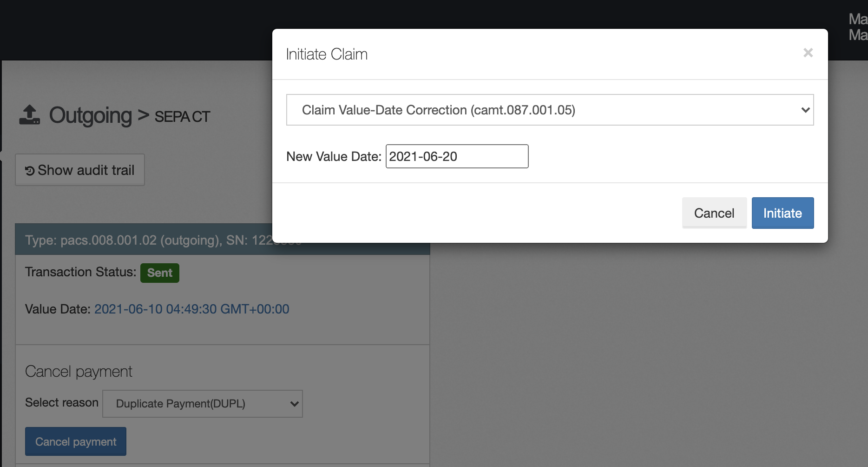Click the SEPA CT breadcrumb label
The height and width of the screenshot is (467, 868).
(x=182, y=117)
